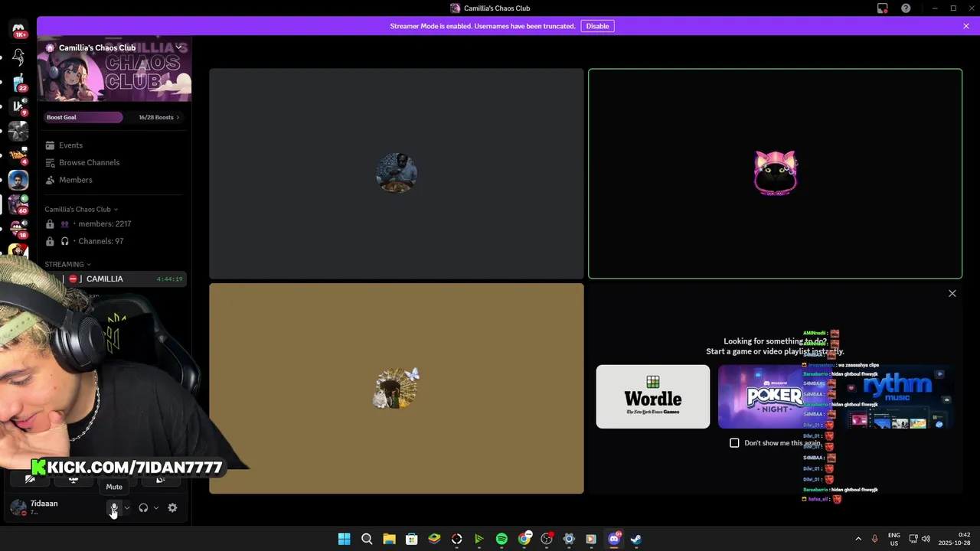This screenshot has height=551, width=980.
Task: Open the server with the 4 badge
Action: [18, 155]
